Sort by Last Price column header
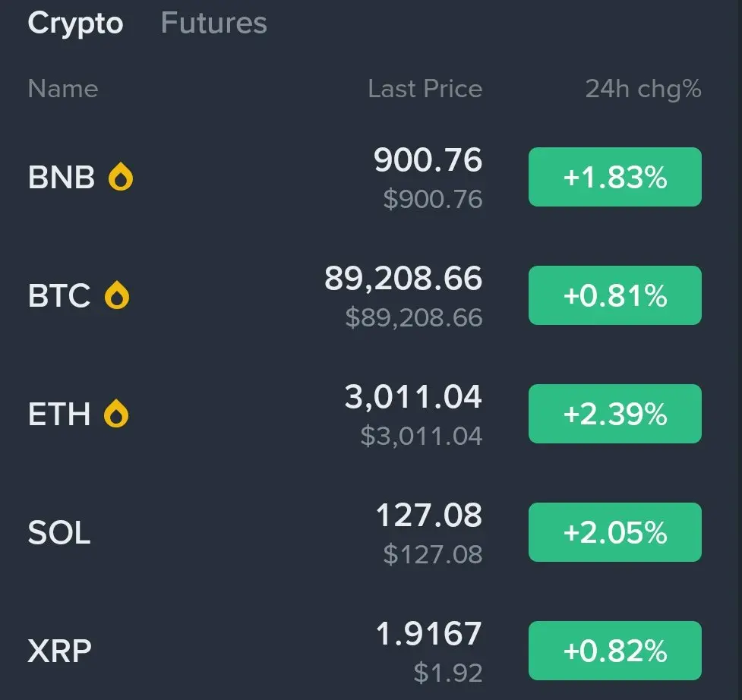The height and width of the screenshot is (700, 742). (425, 89)
